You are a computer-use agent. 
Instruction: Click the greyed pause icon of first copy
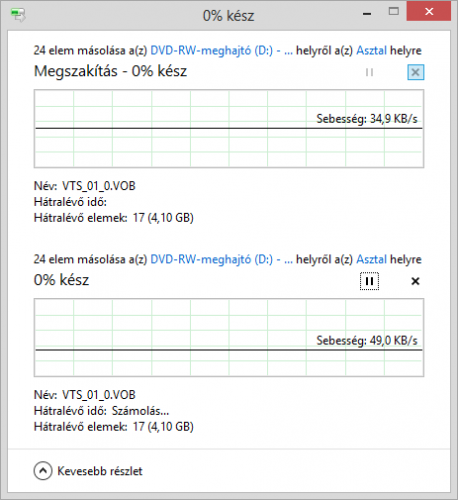(x=369, y=72)
